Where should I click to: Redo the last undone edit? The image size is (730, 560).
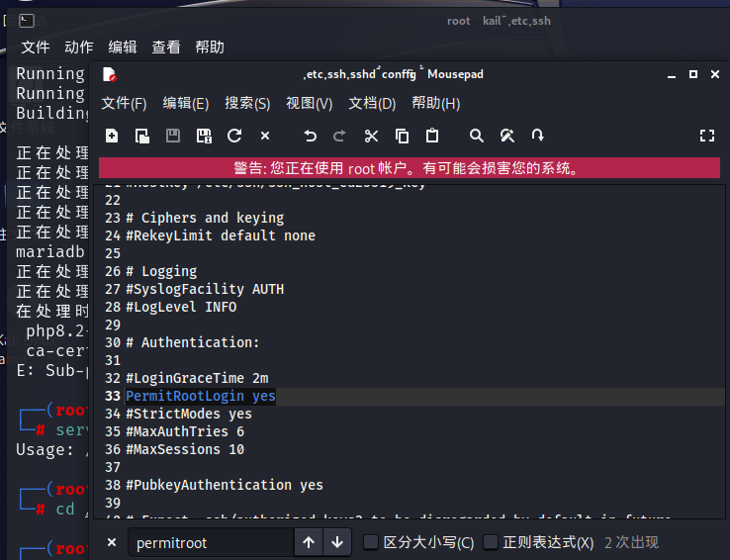[340, 136]
